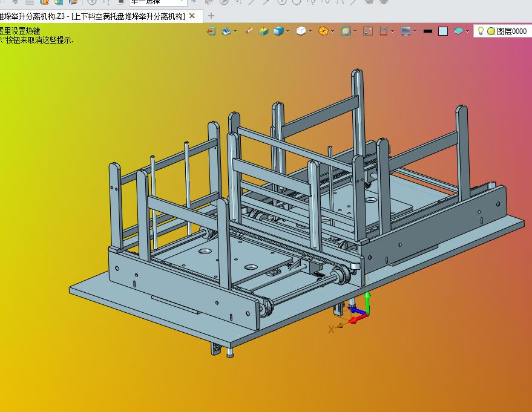Expand the monitor display dropdown arrow
This screenshot has width=532, height=412.
tap(415, 31)
